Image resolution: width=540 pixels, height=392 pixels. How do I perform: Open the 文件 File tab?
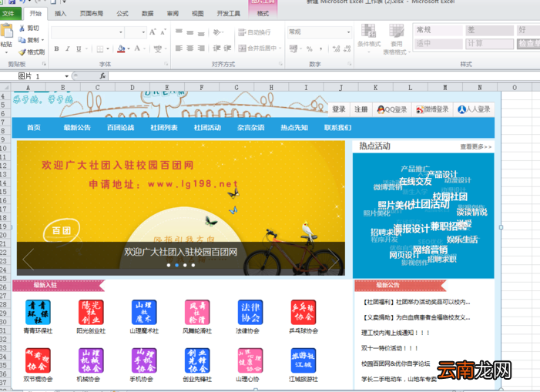[11, 13]
